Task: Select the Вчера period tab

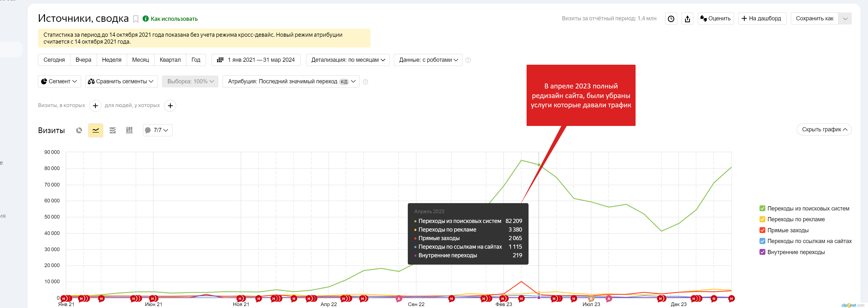Action: click(x=83, y=60)
